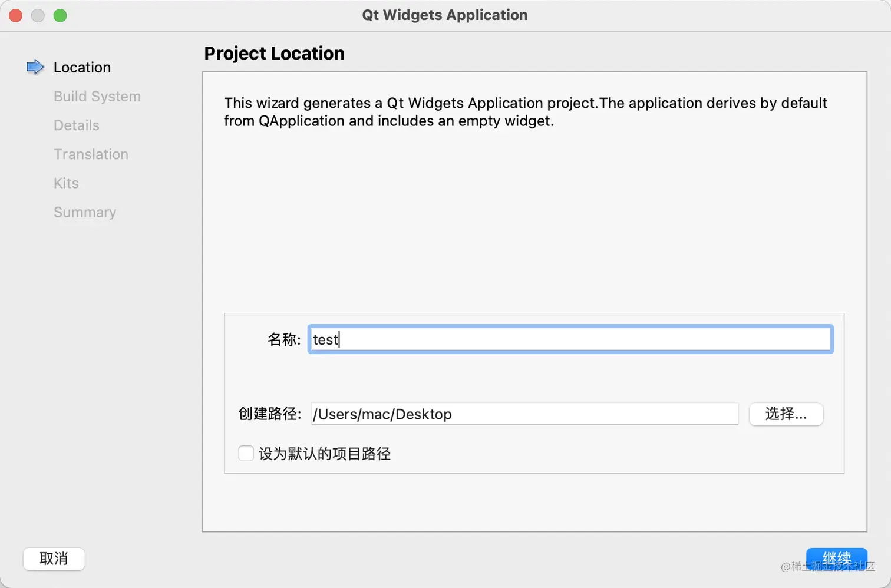
Task: Click the 创建路径 path input field
Action: (x=524, y=414)
